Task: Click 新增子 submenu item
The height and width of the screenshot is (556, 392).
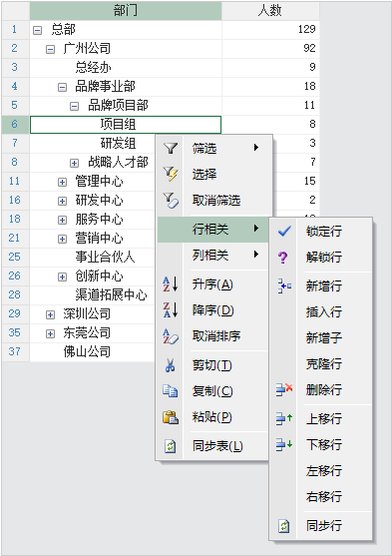Action: coord(321,338)
